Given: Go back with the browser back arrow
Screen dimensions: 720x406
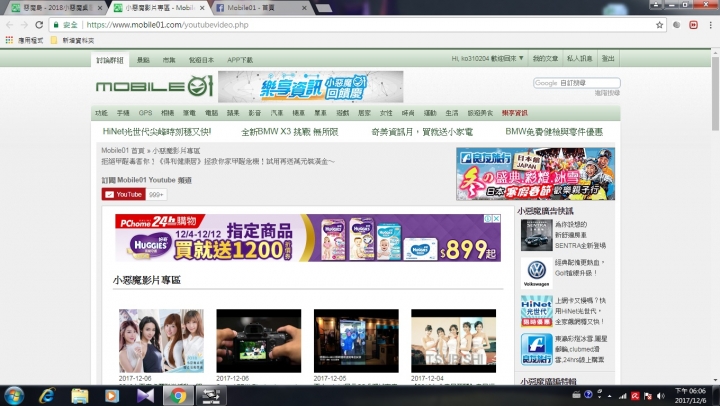Looking at the screenshot, I should pos(10,25).
